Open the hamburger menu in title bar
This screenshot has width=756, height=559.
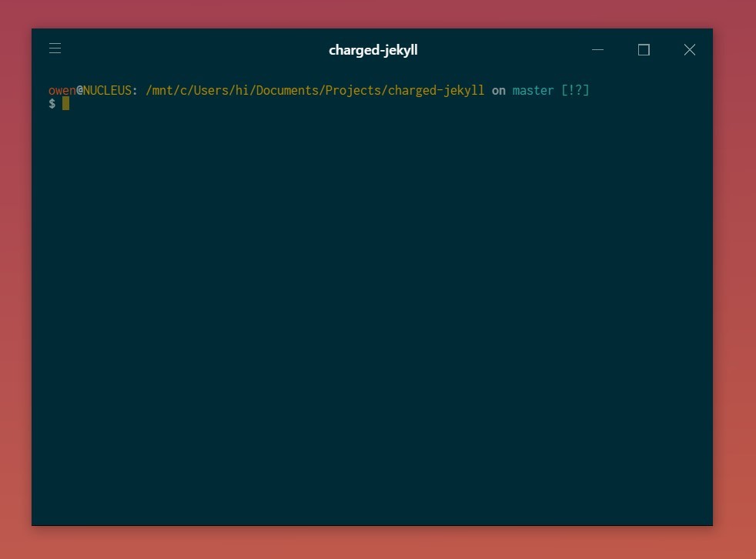tap(55, 49)
